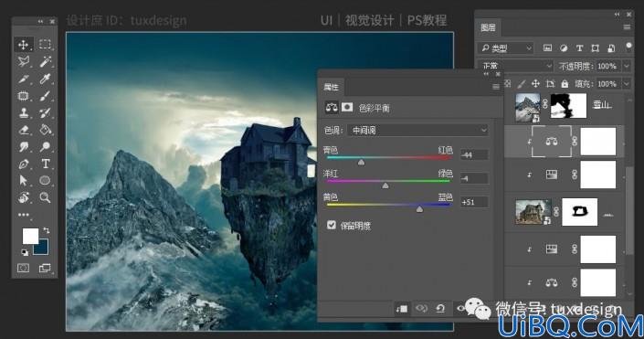Select the Brush tool
644x339 pixels.
pyautogui.click(x=45, y=96)
